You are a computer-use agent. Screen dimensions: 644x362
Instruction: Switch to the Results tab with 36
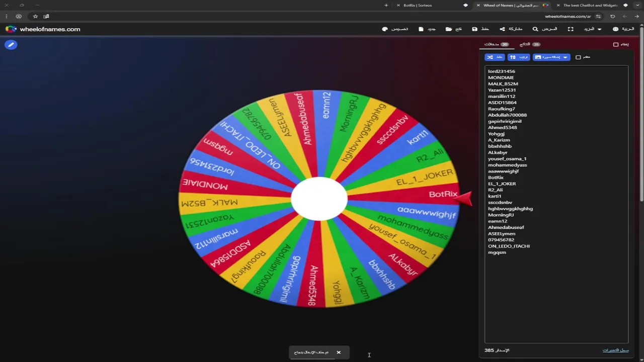tap(530, 44)
